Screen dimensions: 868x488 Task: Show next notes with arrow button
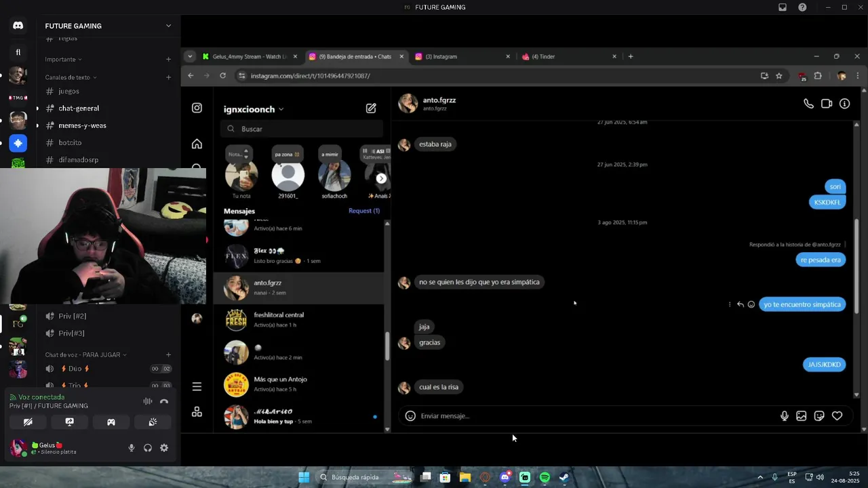381,178
